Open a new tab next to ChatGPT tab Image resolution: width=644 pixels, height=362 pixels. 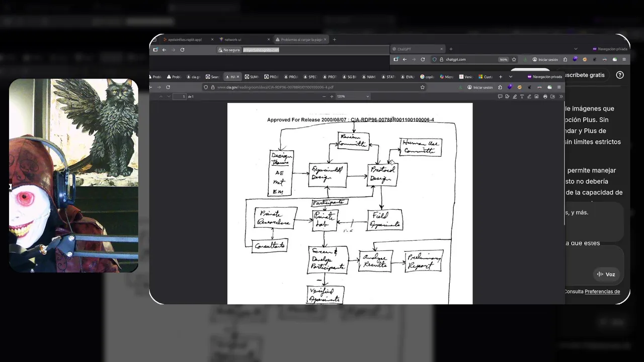451,49
